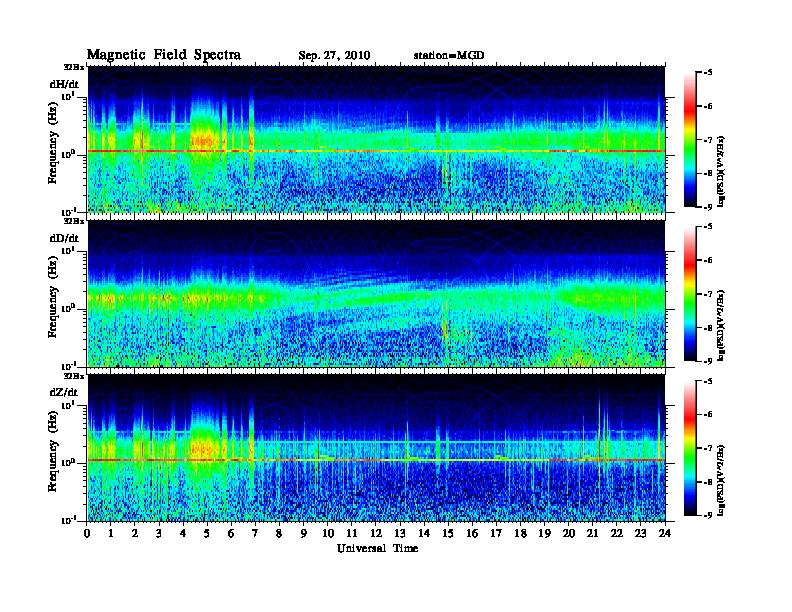
Task: Click hour tick label "19" on the time axis
Action: pyautogui.click(x=544, y=534)
